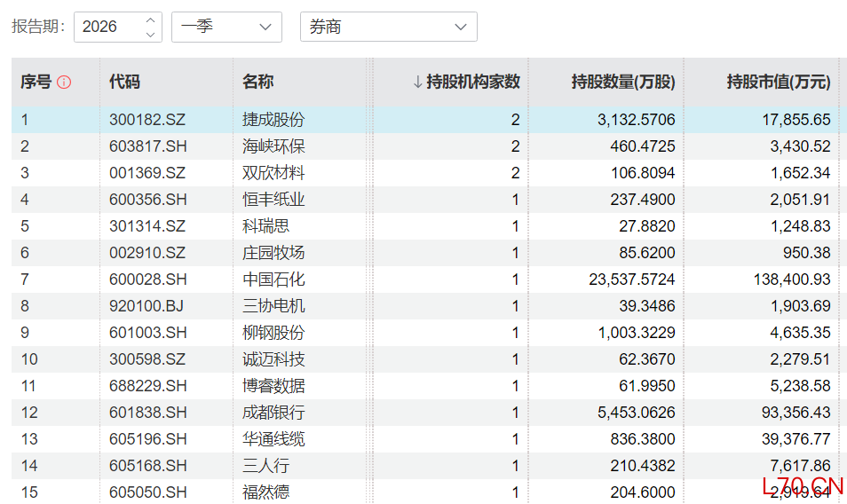Select stock code 300598.SZ
Image resolution: width=847 pixels, height=504 pixels.
[147, 359]
